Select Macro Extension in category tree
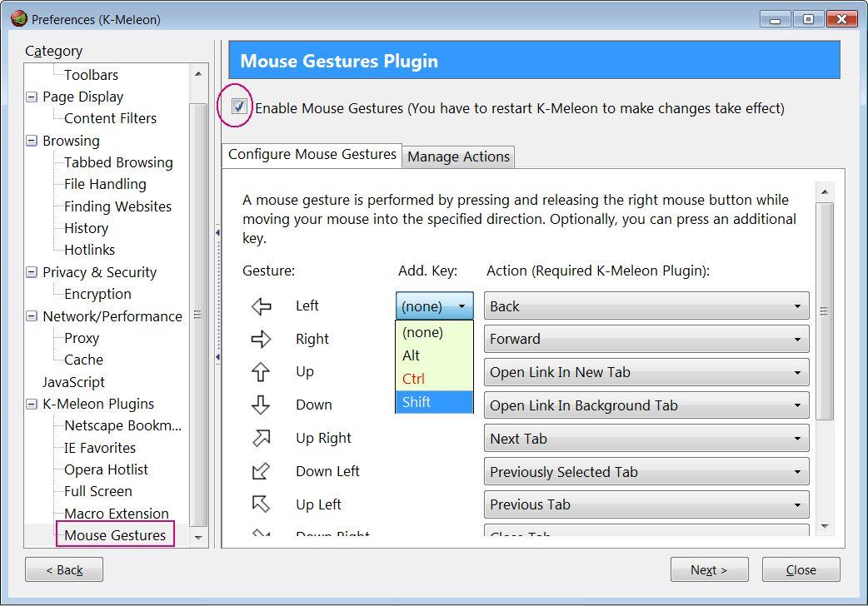 [117, 514]
